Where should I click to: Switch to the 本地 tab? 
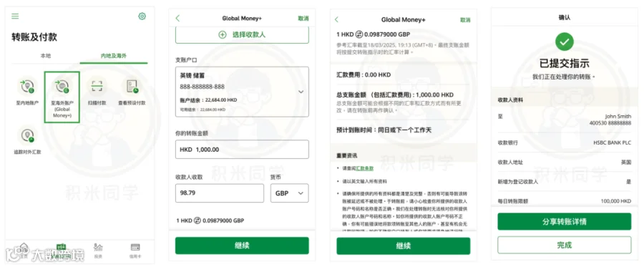coord(46,56)
